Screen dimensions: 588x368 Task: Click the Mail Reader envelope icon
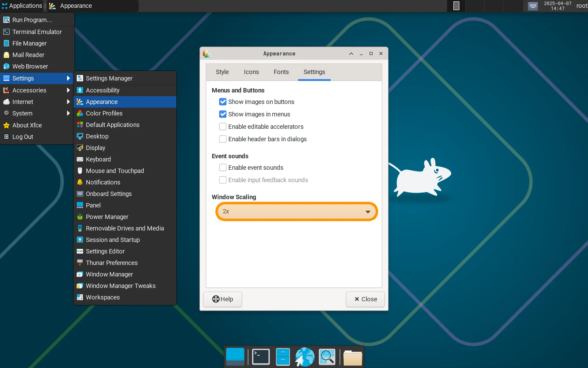click(x=6, y=55)
